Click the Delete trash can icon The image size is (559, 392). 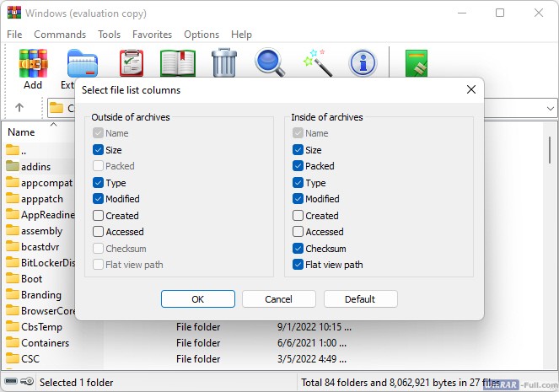[224, 63]
